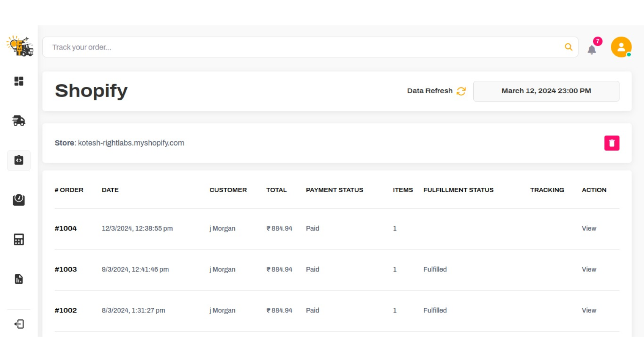Viewport: 644px width, 362px height.
Task: View order #1002 details
Action: click(x=588, y=311)
